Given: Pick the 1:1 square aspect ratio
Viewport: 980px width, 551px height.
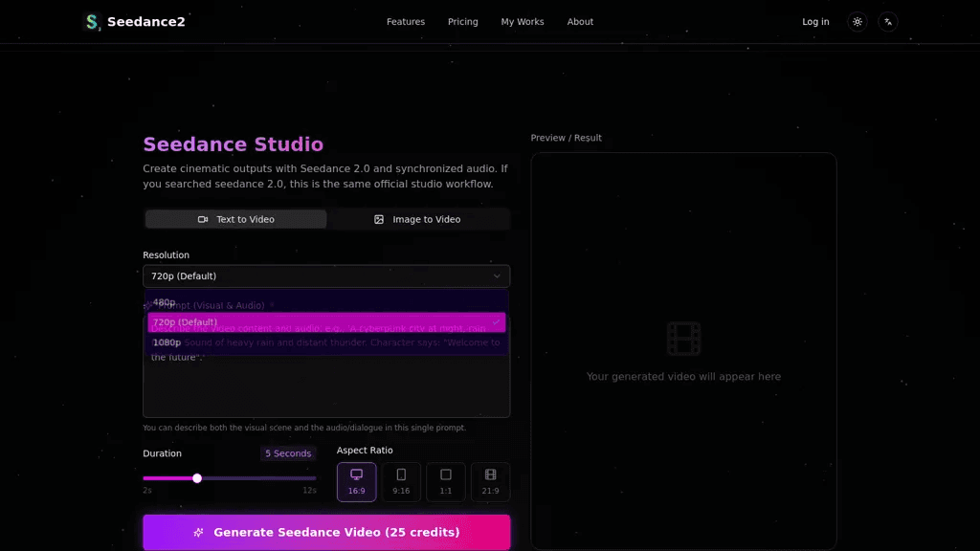Looking at the screenshot, I should click(446, 482).
